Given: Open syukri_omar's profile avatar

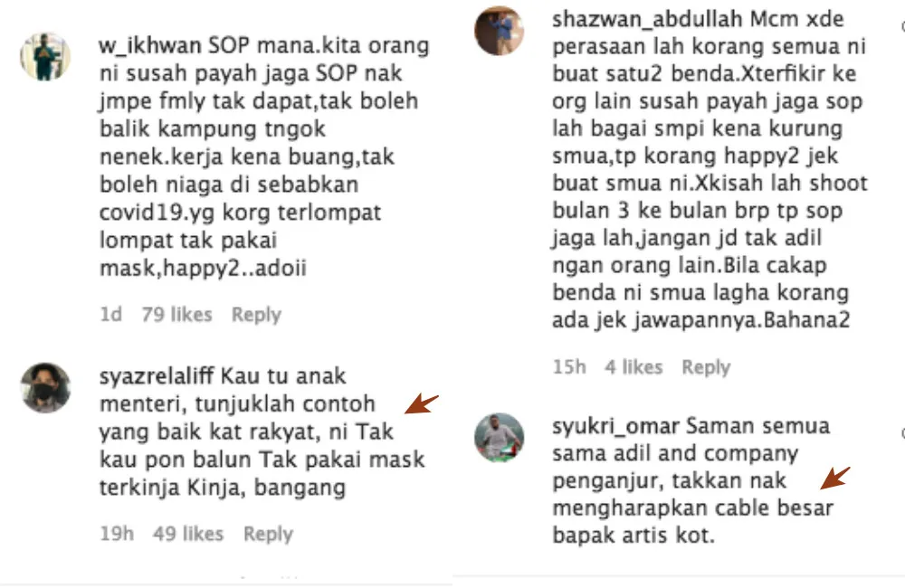Looking at the screenshot, I should [x=500, y=438].
